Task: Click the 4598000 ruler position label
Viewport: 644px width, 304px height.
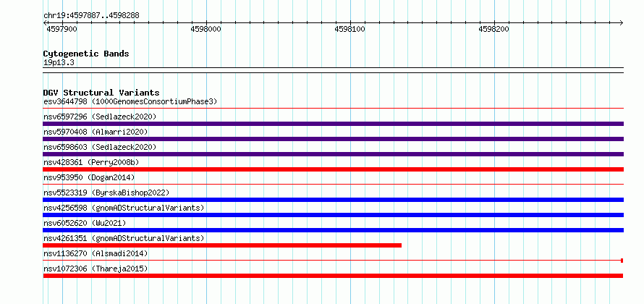Action: pyautogui.click(x=206, y=29)
